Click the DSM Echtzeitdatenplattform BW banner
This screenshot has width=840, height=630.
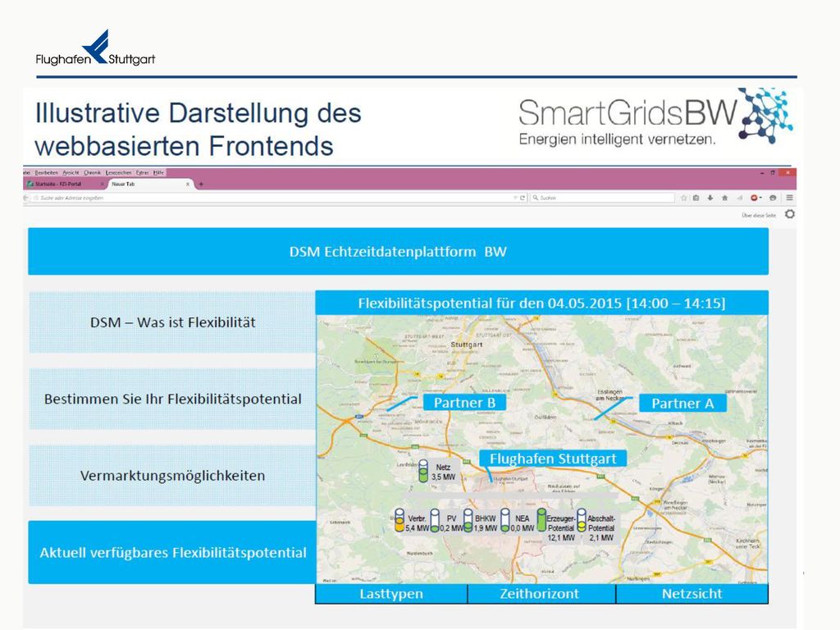398,251
